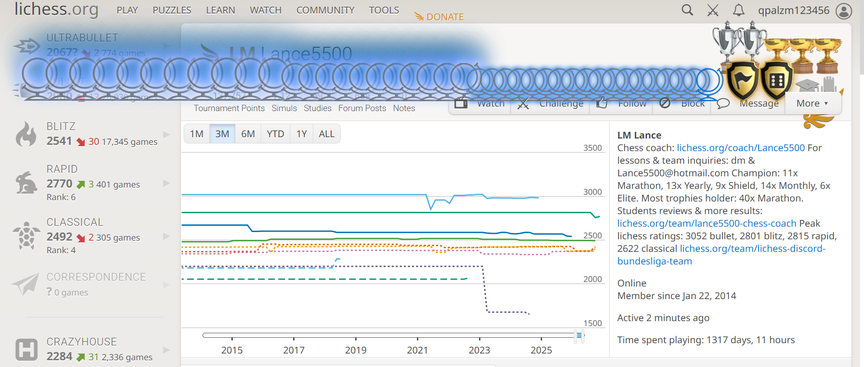The height and width of the screenshot is (367, 864).
Task: Expand Correspondence row arrow
Action: (166, 285)
